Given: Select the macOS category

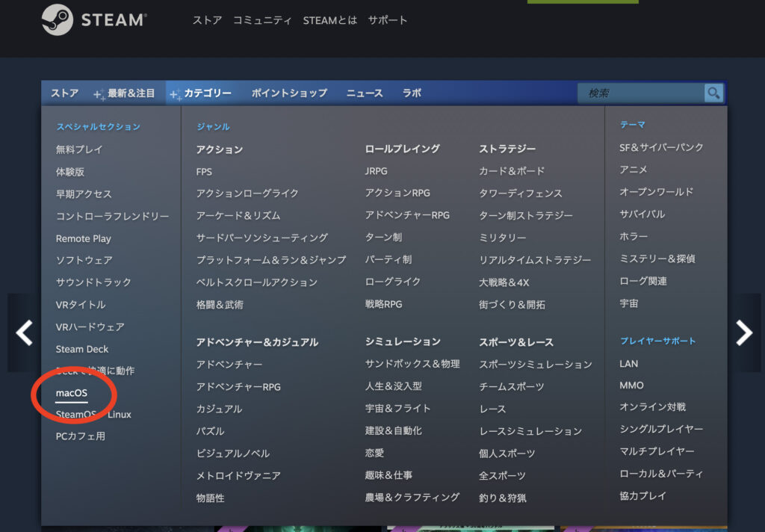Looking at the screenshot, I should tap(71, 393).
